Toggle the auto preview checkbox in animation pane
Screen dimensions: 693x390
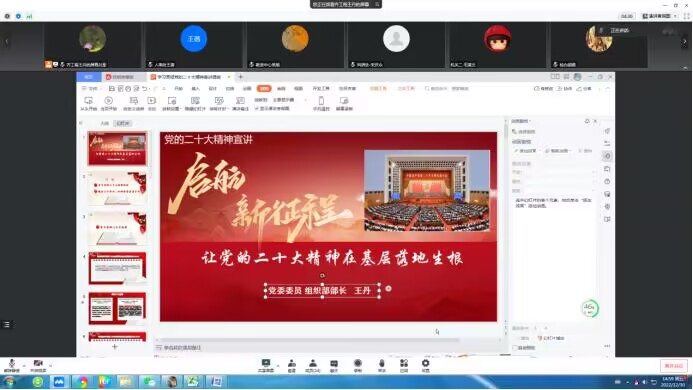tap(514, 348)
